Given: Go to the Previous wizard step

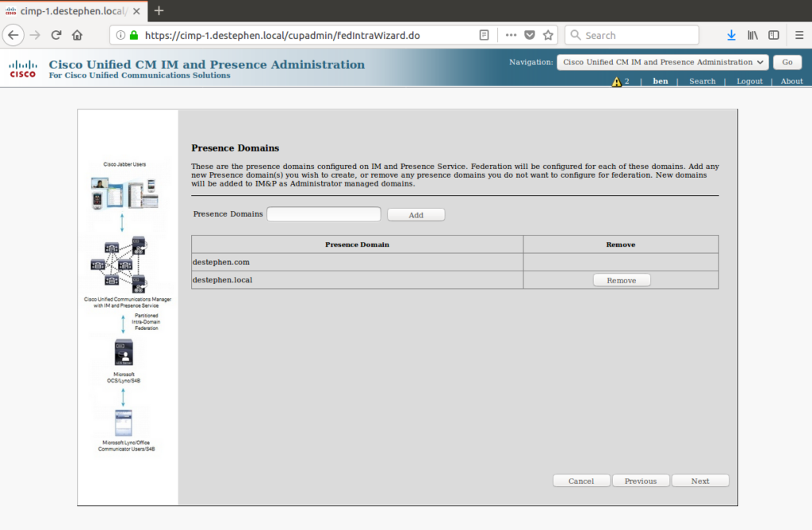Looking at the screenshot, I should [641, 481].
